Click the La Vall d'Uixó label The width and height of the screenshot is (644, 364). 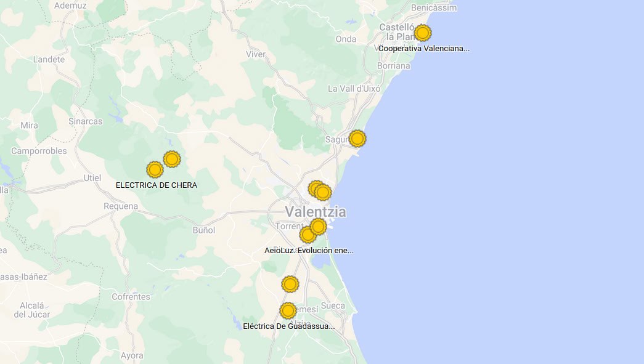tap(354, 89)
